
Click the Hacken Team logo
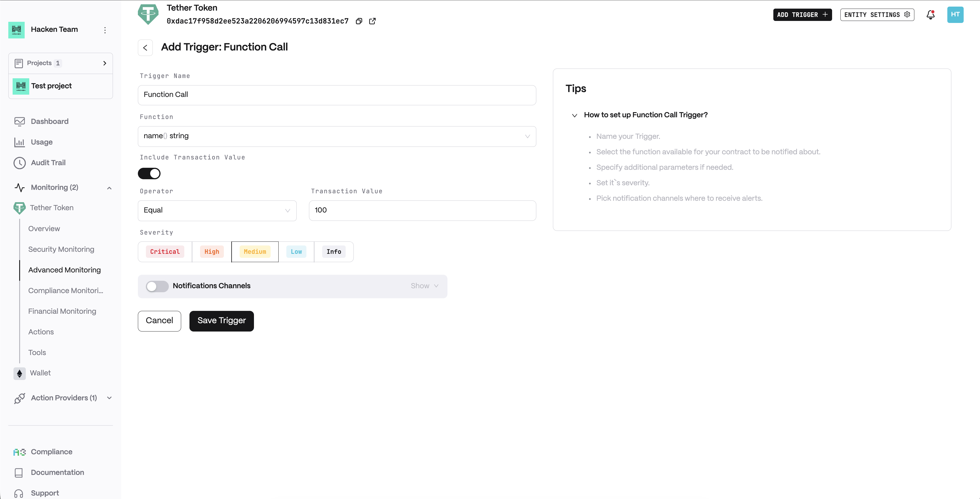pos(16,30)
